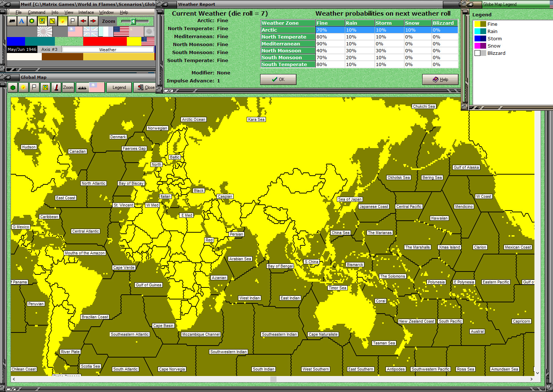Collapse the Globe Map Legend window with title arrow

(x=470, y=4)
